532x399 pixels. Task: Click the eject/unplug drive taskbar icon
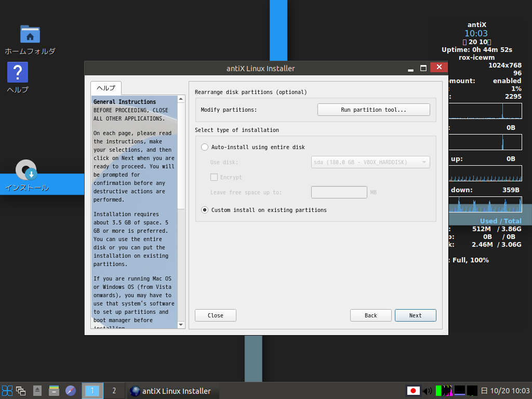[x=37, y=391]
